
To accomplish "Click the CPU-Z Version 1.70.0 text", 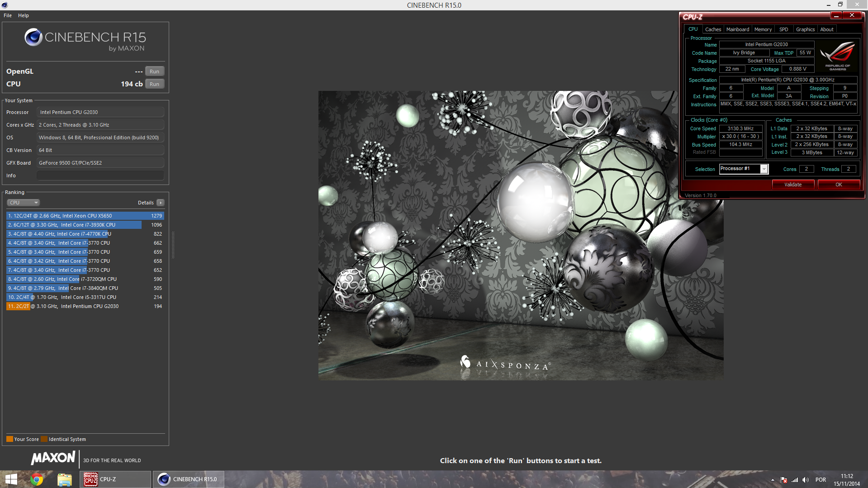I will (x=701, y=195).
